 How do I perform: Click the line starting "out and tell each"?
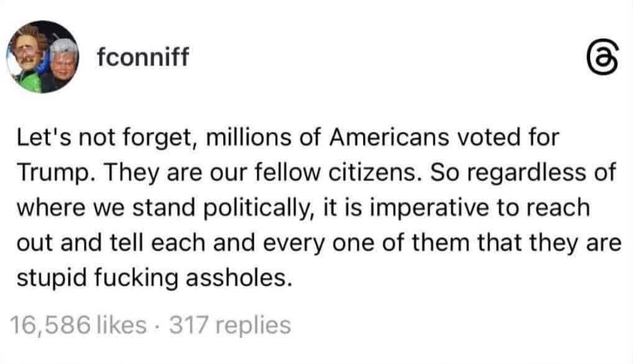click(319, 243)
